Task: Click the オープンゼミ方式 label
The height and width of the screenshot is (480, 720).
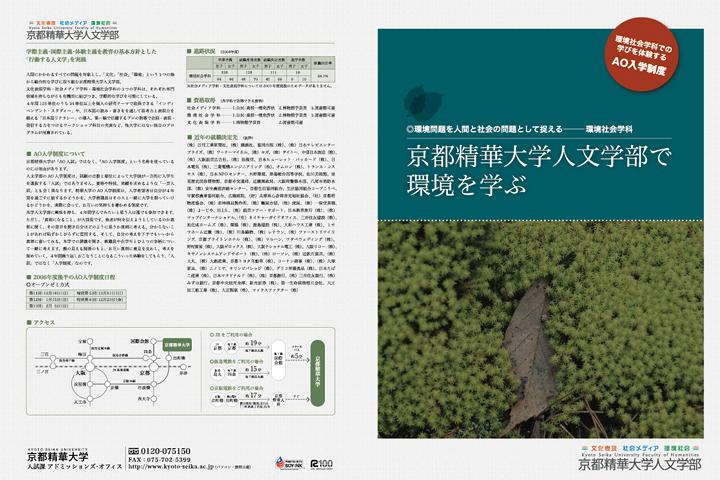Action: 48,285
